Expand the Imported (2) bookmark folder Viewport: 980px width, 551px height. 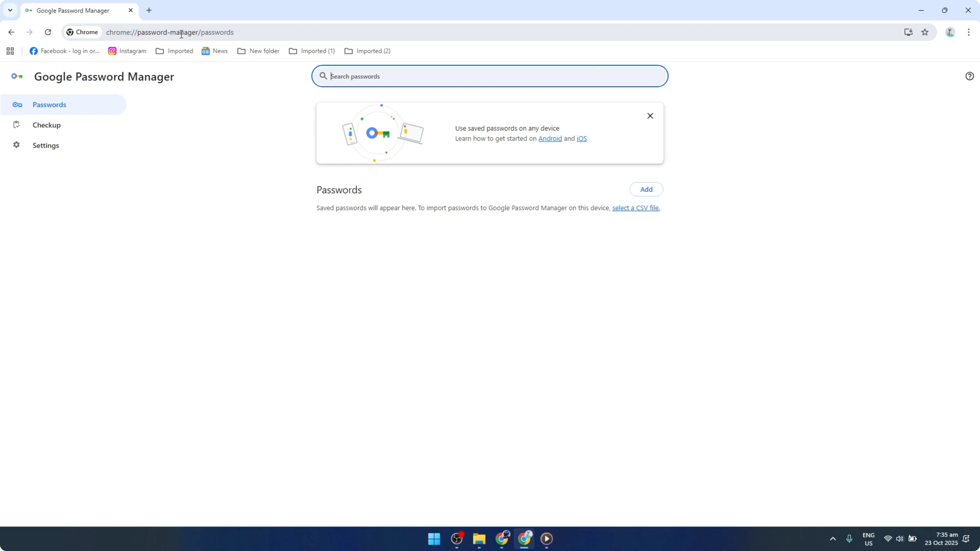[x=367, y=51]
